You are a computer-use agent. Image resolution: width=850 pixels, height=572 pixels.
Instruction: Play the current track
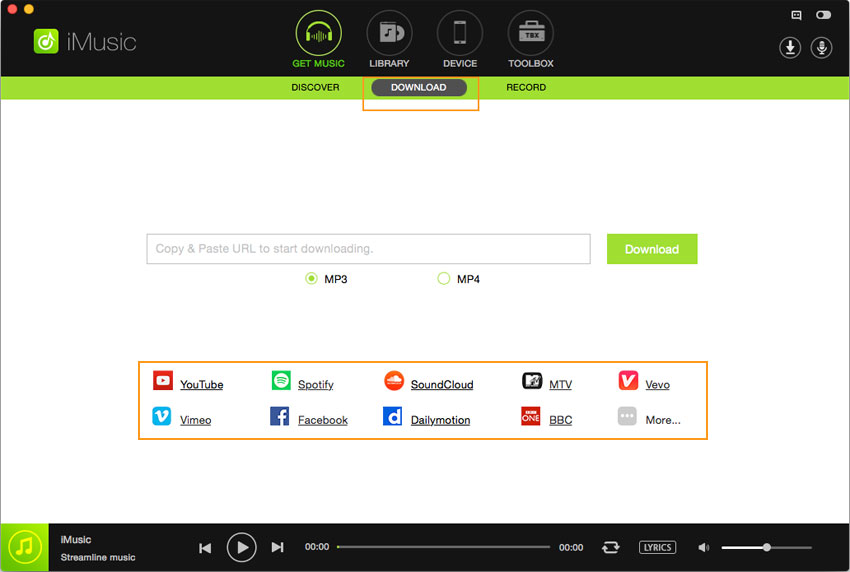tap(241, 548)
